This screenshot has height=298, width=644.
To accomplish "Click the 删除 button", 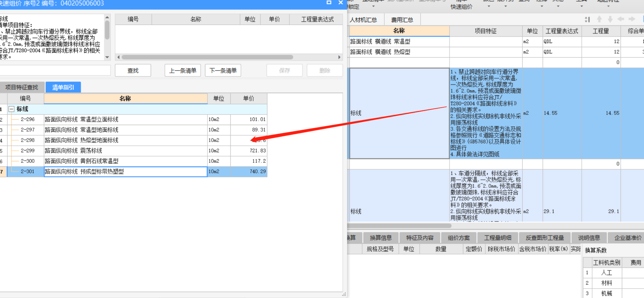I will coord(325,70).
